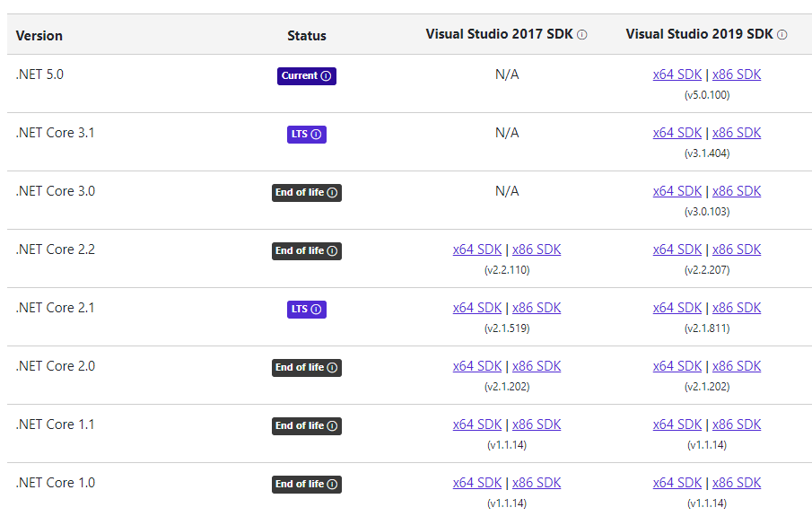Get .NET Core 2.2 x86 SDK for VS 2019
This screenshot has width=812, height=525.
pos(737,249)
